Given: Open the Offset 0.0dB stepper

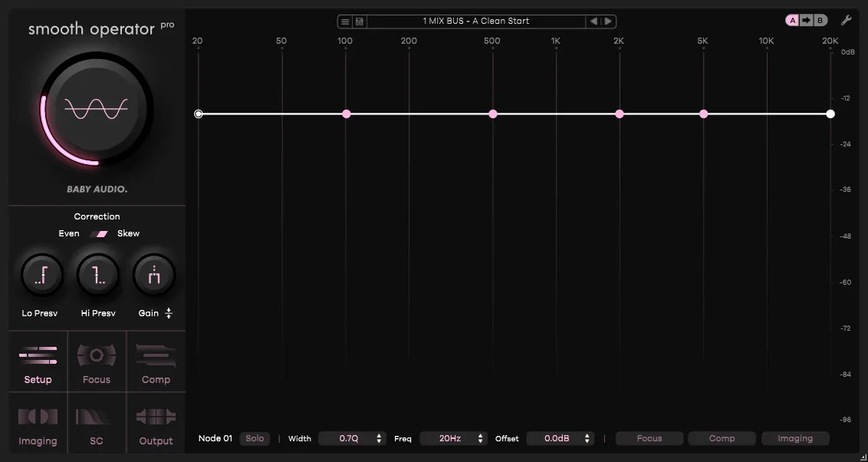Looking at the screenshot, I should [x=561, y=439].
